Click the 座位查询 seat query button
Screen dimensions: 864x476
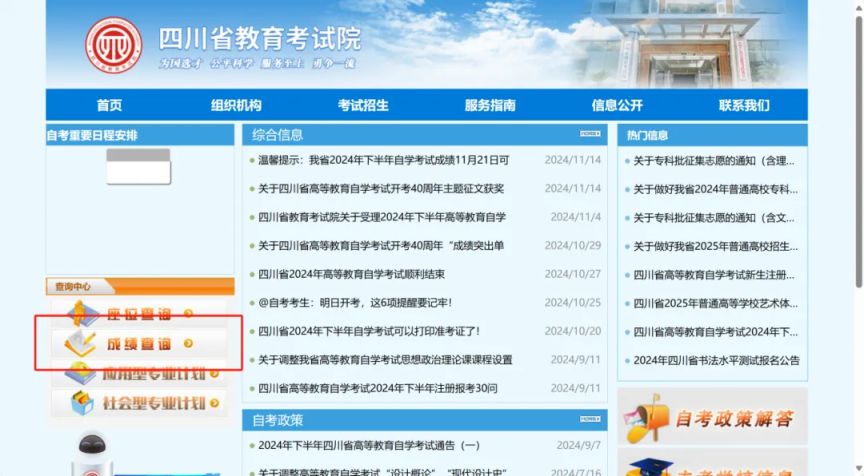[x=139, y=314]
